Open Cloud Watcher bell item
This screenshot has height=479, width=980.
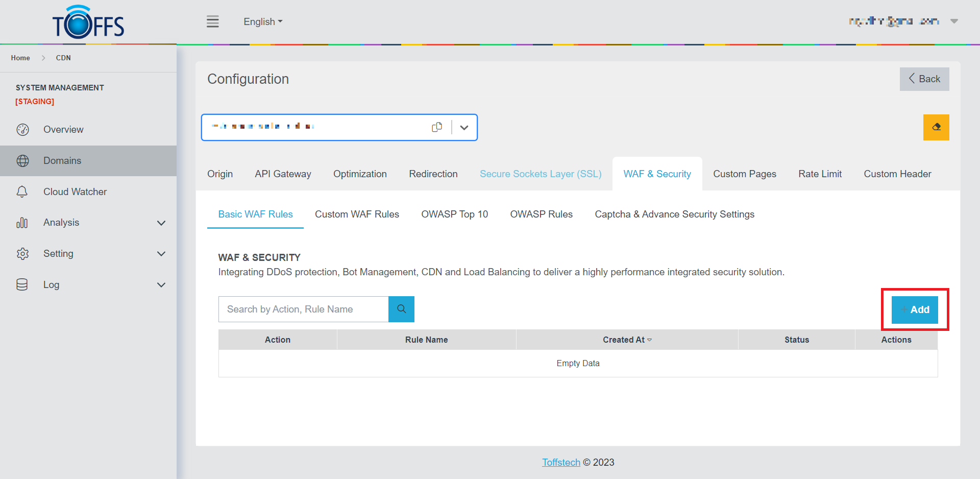tap(75, 192)
